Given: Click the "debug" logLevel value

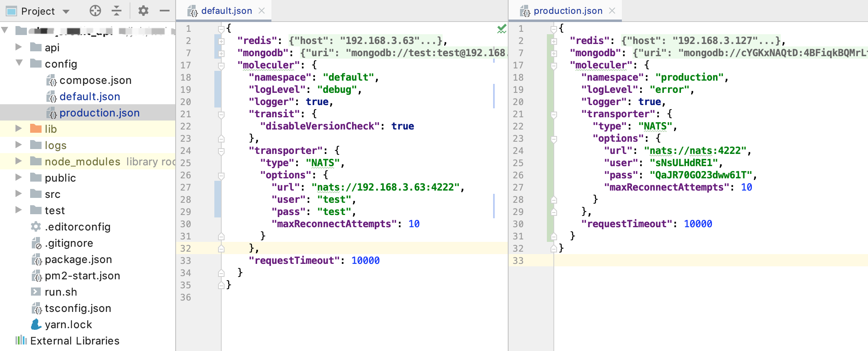Looking at the screenshot, I should [x=337, y=90].
